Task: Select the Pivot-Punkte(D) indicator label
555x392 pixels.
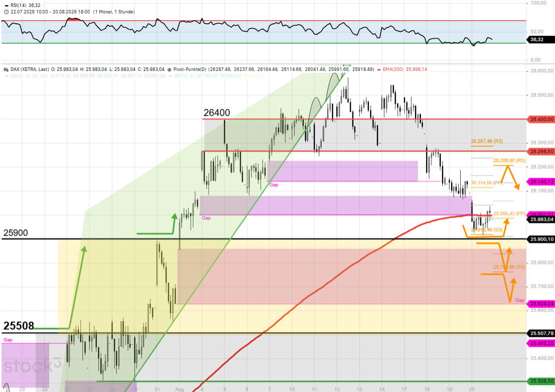Action: tap(190, 69)
